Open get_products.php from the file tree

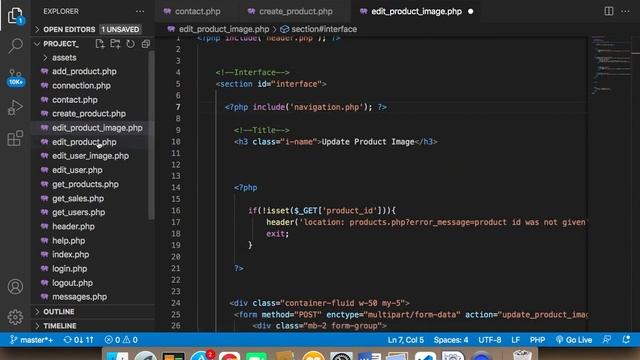tap(85, 184)
